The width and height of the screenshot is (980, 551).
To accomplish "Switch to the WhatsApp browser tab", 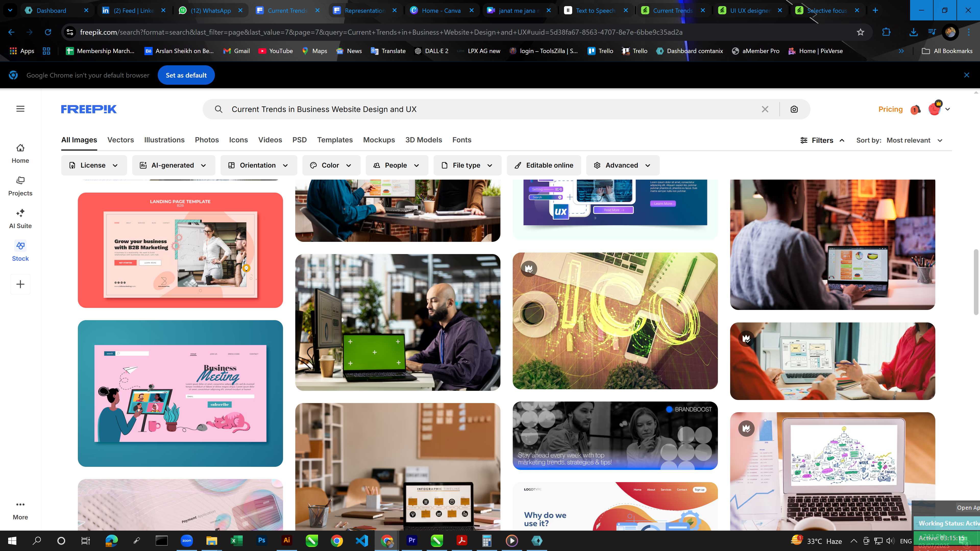I will point(210,10).
